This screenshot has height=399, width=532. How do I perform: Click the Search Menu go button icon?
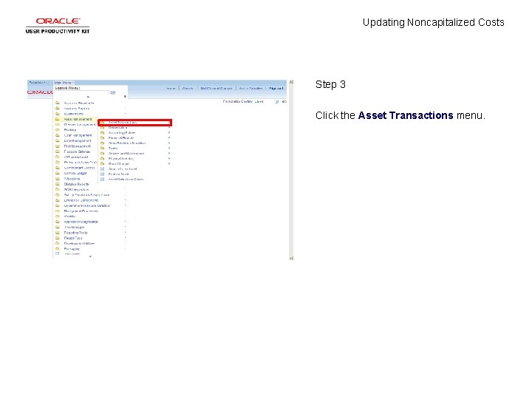point(113,92)
